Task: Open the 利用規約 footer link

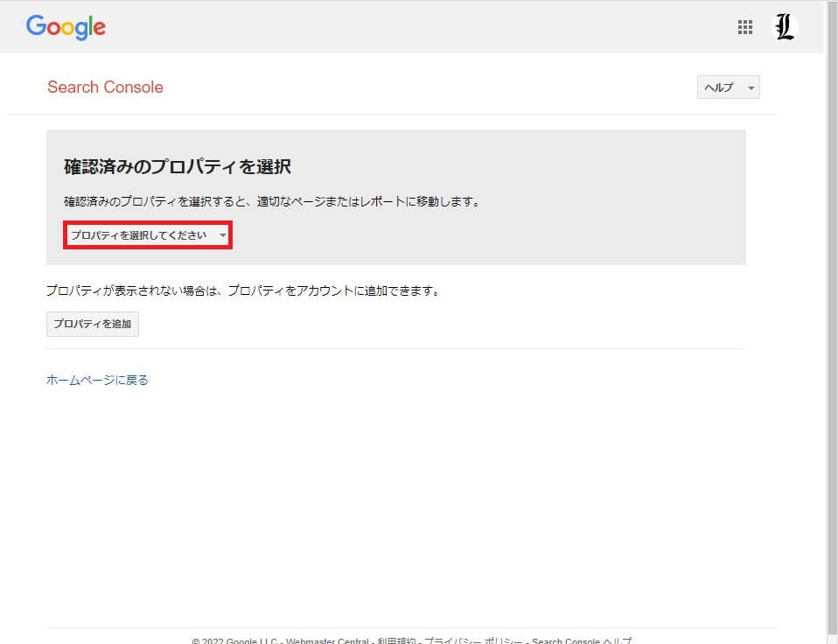Action: click(x=396, y=640)
